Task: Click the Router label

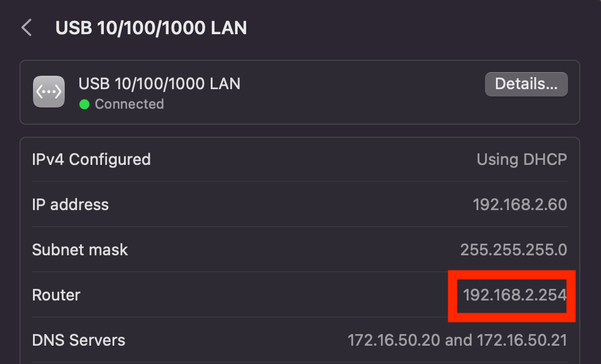Action: (56, 295)
